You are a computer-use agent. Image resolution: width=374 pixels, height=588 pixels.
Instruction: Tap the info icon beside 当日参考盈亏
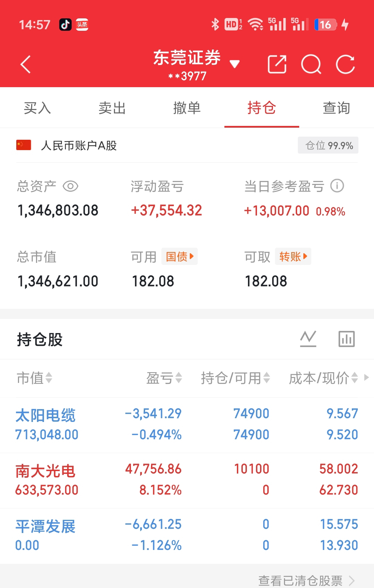click(x=337, y=186)
